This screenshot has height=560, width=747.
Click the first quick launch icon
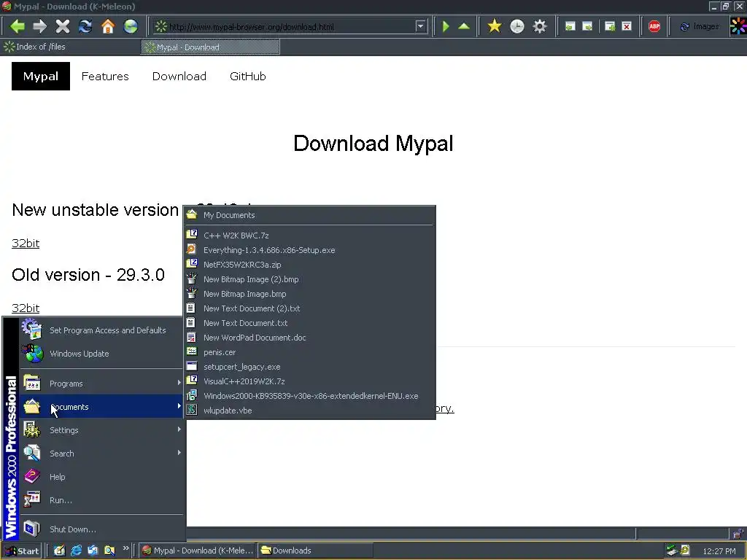tap(60, 551)
